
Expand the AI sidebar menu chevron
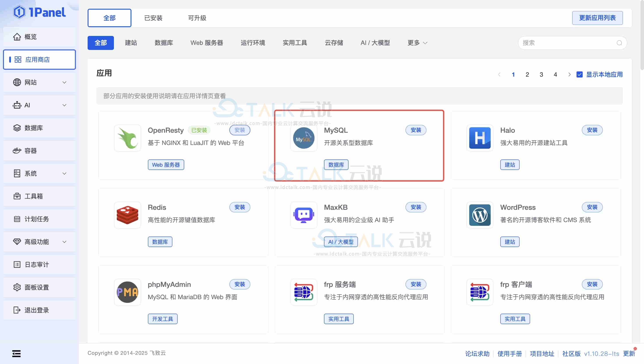[x=64, y=105]
